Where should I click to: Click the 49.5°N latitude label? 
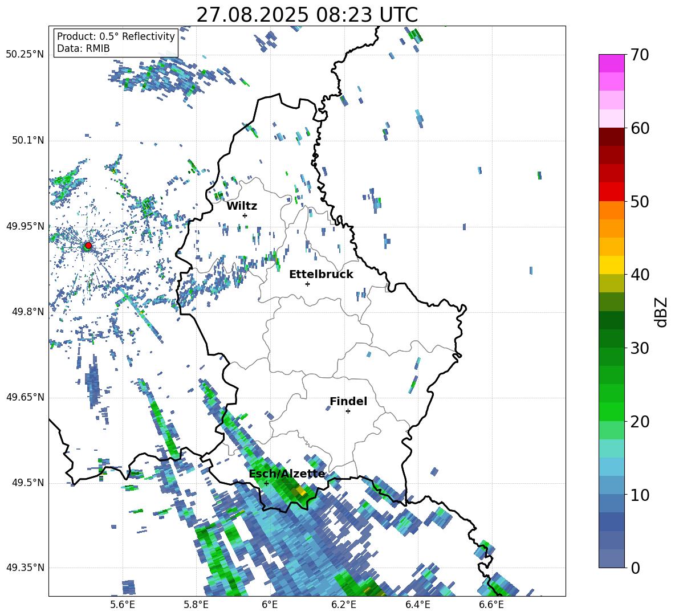pos(27,482)
